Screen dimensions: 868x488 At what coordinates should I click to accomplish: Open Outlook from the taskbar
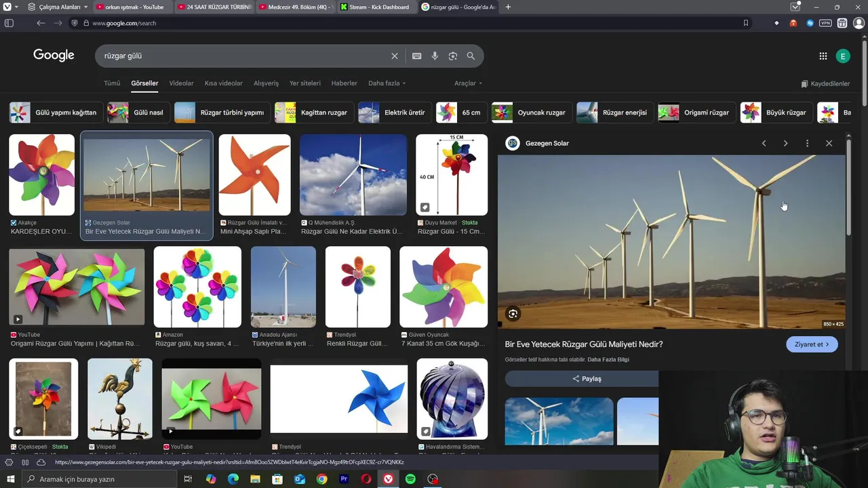click(x=299, y=479)
